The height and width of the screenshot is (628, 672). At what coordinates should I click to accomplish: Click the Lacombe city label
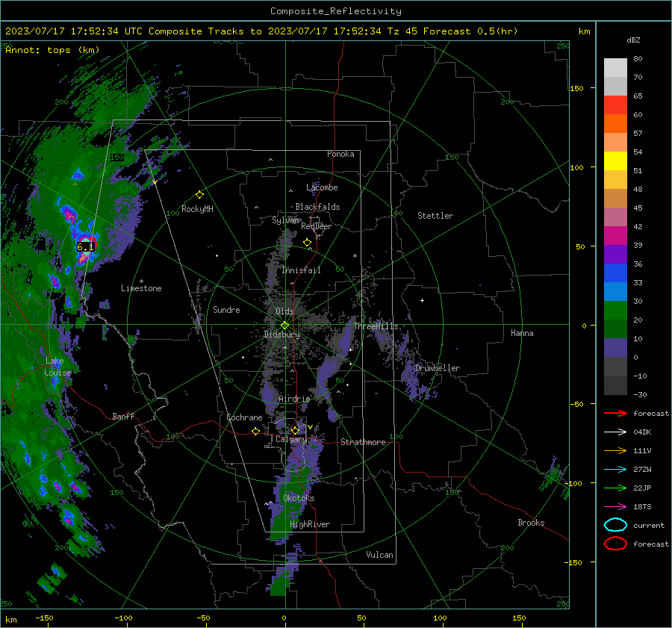pyautogui.click(x=322, y=187)
